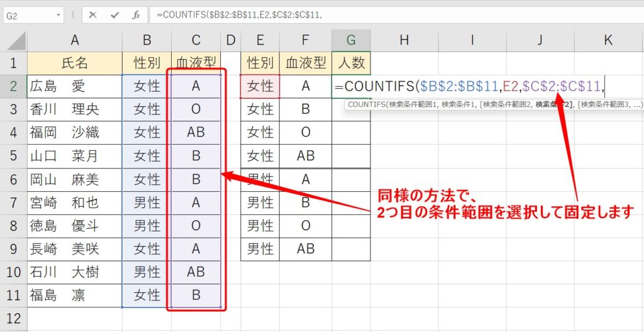The width and height of the screenshot is (644, 332).
Task: Expand the Name Box dropdown arrow
Action: [58, 14]
